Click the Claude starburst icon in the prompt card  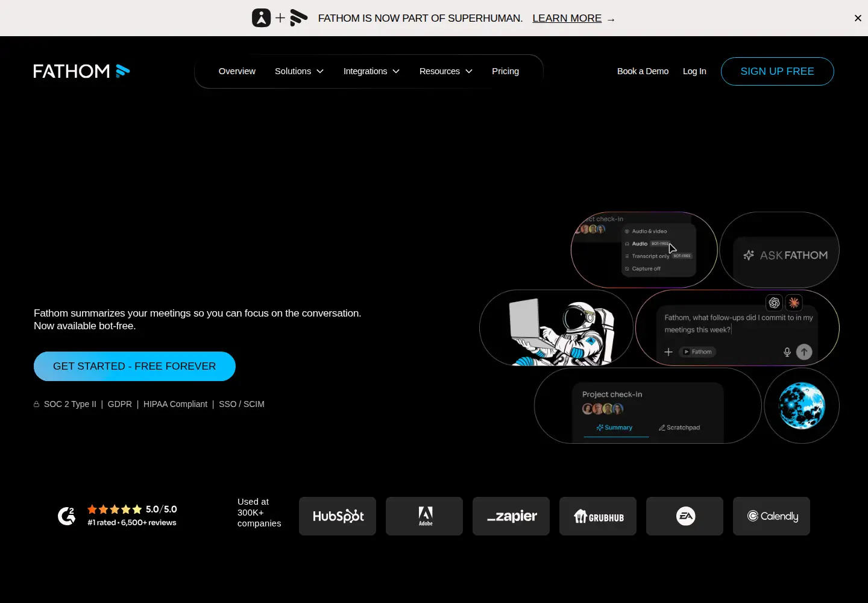[x=794, y=303]
